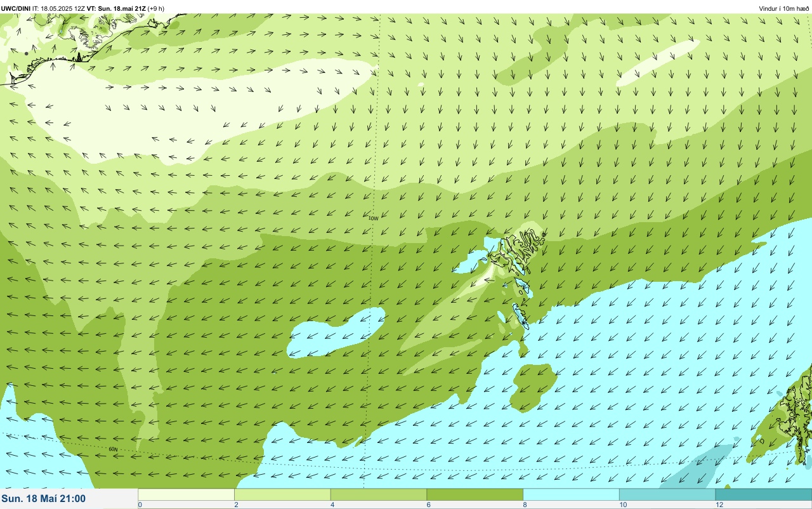Click the 10–12 m/s turquoise legend swatch
This screenshot has width=812, height=509.
click(667, 494)
